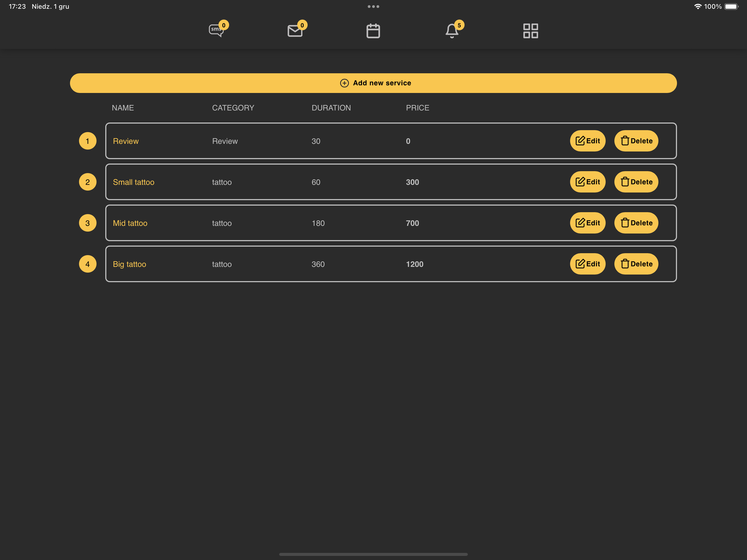Select the Small tattoo service name
747x560 pixels.
pos(133,182)
